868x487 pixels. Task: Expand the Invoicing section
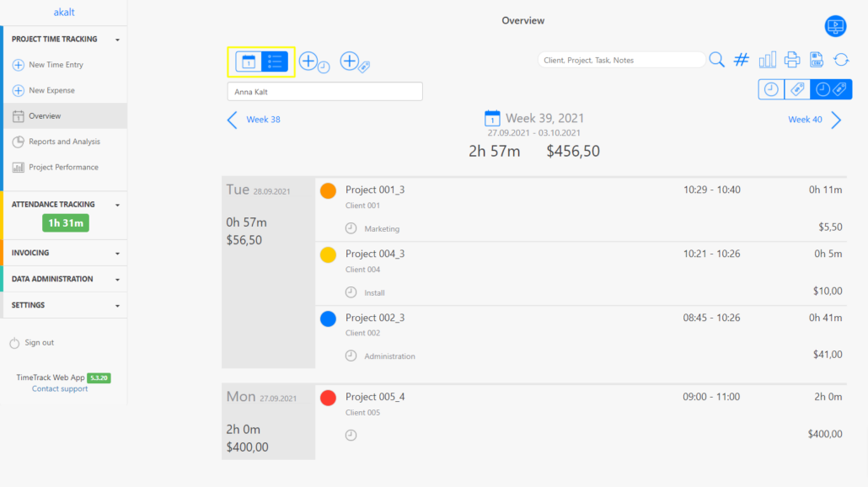64,253
